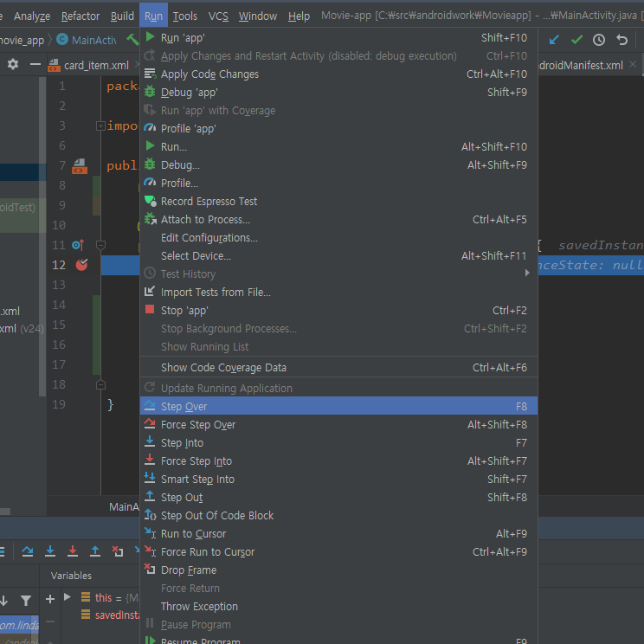Select Apply Code Changes
Viewport: 644px width, 644px height.
pos(338,74)
